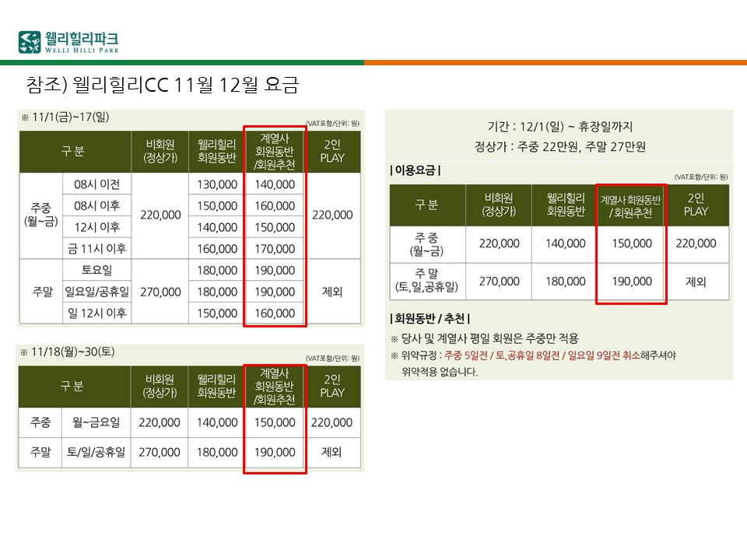Select the '위약적용 없습니다.' line
747x560 pixels.
(439, 372)
